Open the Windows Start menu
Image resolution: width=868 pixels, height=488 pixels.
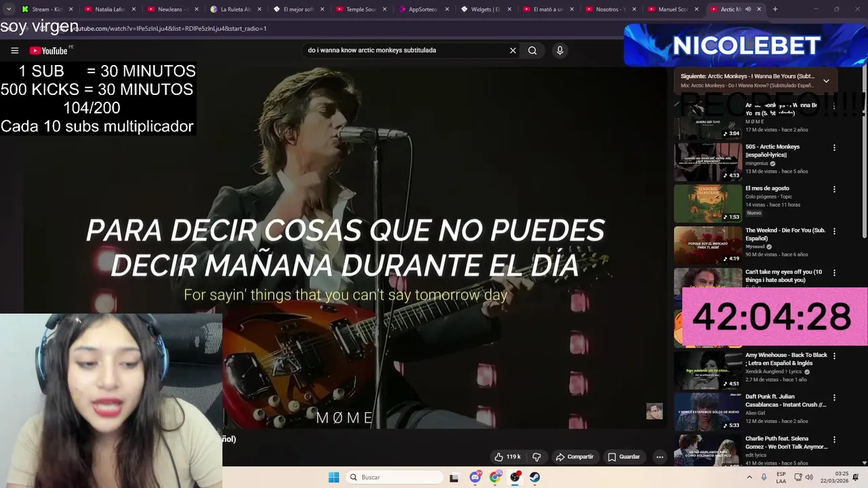334,477
